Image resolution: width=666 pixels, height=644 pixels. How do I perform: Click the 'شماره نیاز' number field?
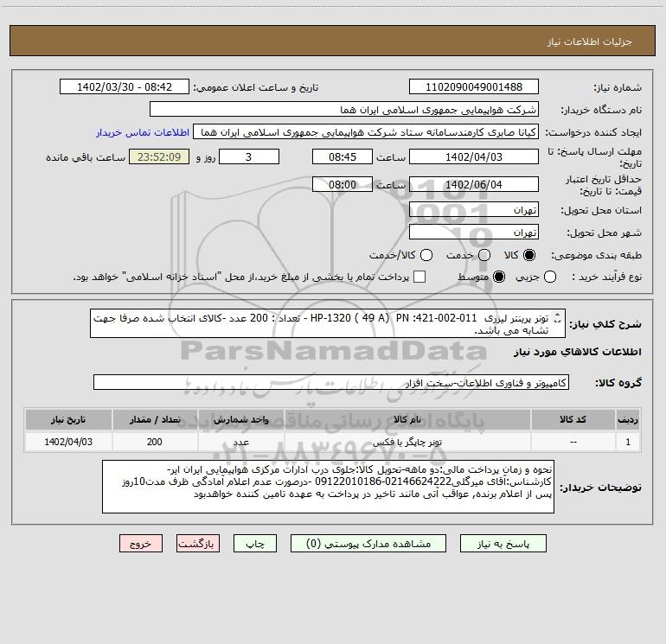[x=473, y=87]
